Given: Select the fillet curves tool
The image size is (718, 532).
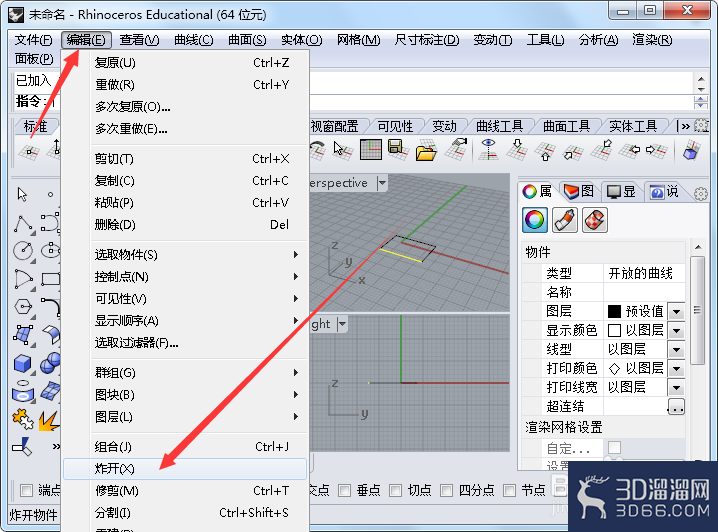Looking at the screenshot, I should (x=50, y=307).
